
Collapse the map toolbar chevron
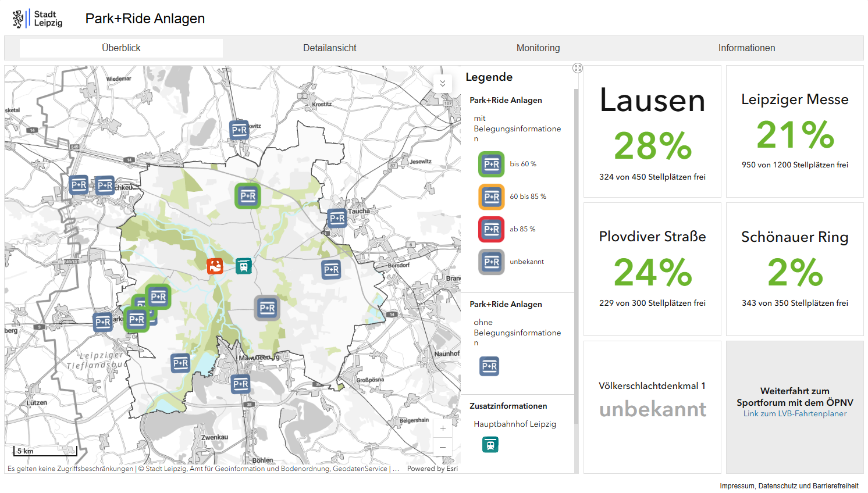[443, 83]
